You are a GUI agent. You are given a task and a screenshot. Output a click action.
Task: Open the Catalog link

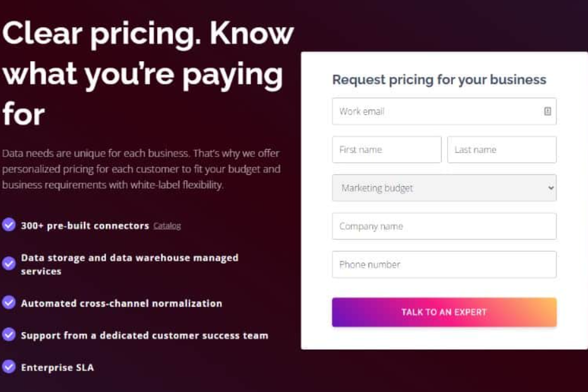[167, 226]
